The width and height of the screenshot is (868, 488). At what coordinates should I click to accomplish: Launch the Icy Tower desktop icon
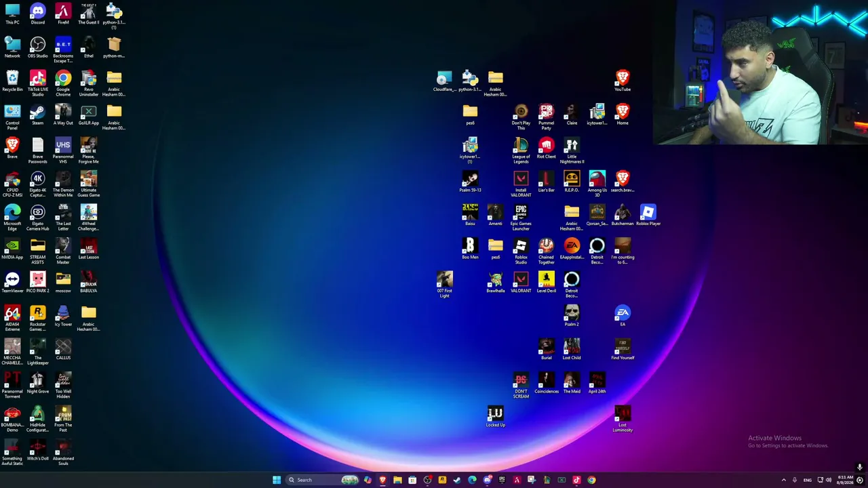coord(63,316)
